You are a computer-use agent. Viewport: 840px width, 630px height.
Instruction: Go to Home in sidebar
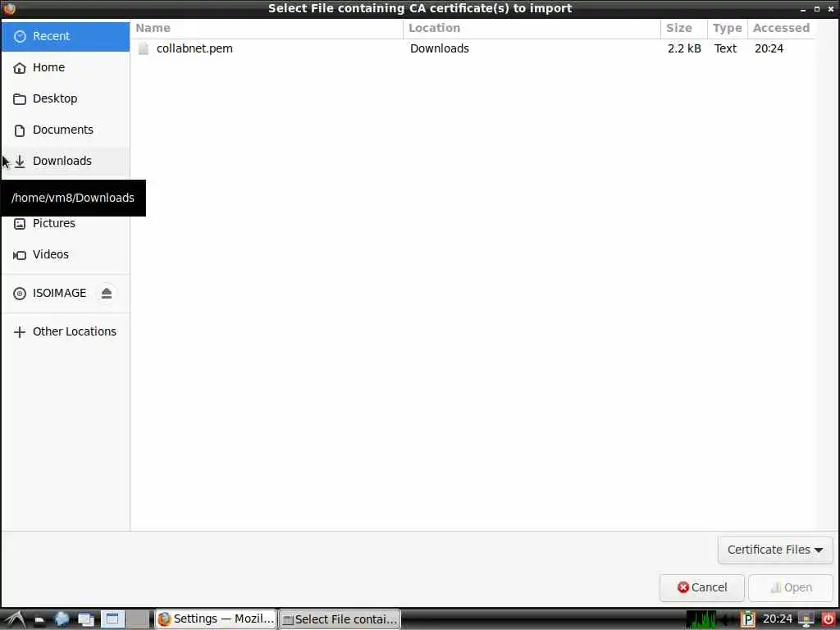click(66, 67)
